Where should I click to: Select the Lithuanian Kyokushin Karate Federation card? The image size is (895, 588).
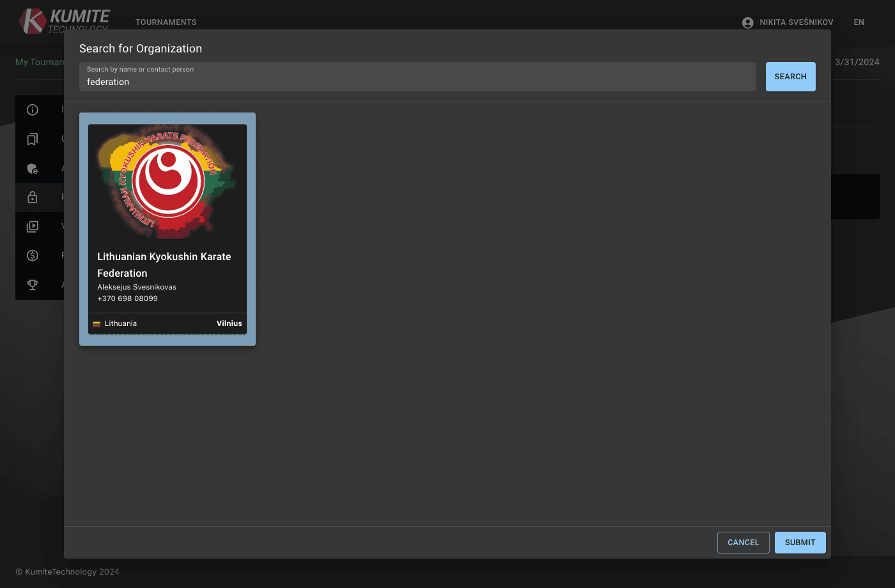click(167, 228)
